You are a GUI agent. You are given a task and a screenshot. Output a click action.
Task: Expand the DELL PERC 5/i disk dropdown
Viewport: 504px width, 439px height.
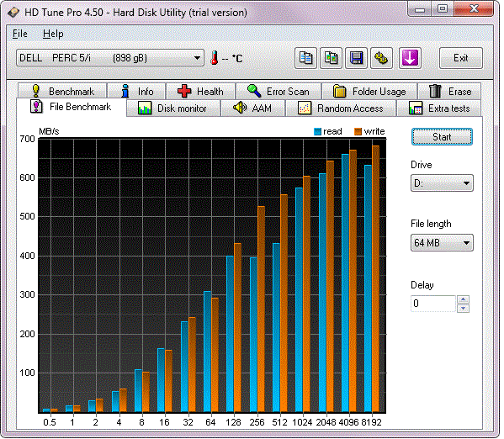[x=110, y=58]
